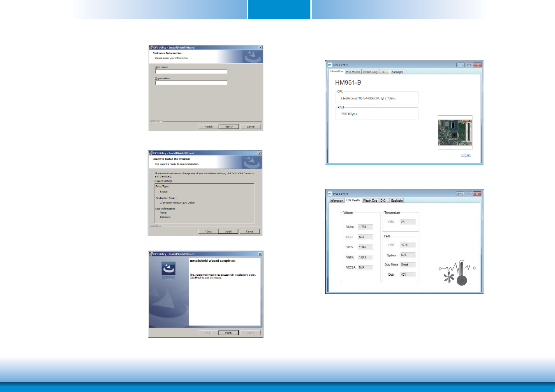Click the InstallShield logo in the Wizard Completed dialog

[x=169, y=268]
